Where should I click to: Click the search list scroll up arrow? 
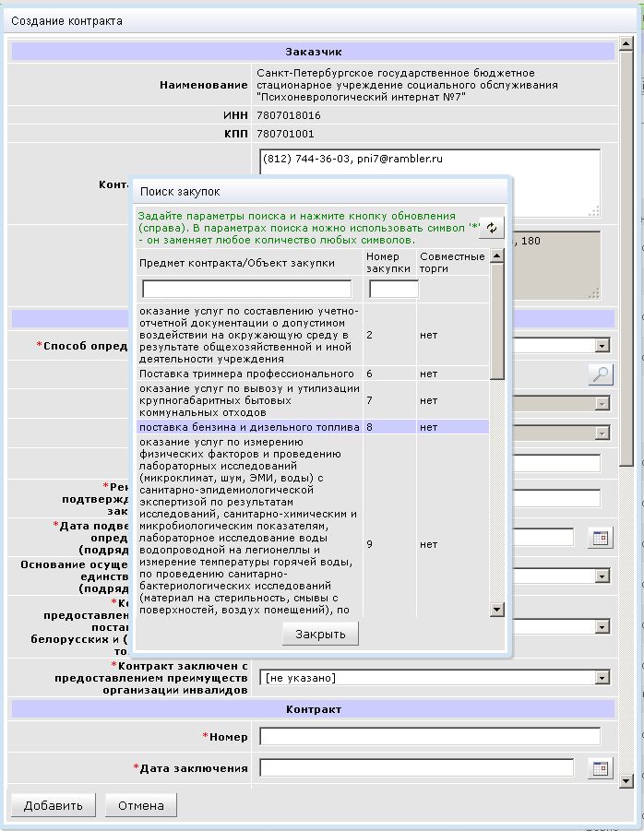496,256
